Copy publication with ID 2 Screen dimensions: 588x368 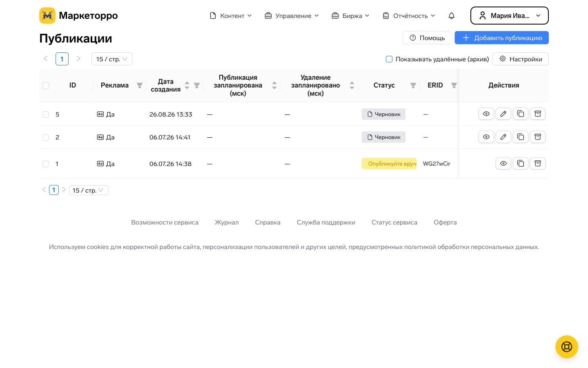pyautogui.click(x=521, y=137)
